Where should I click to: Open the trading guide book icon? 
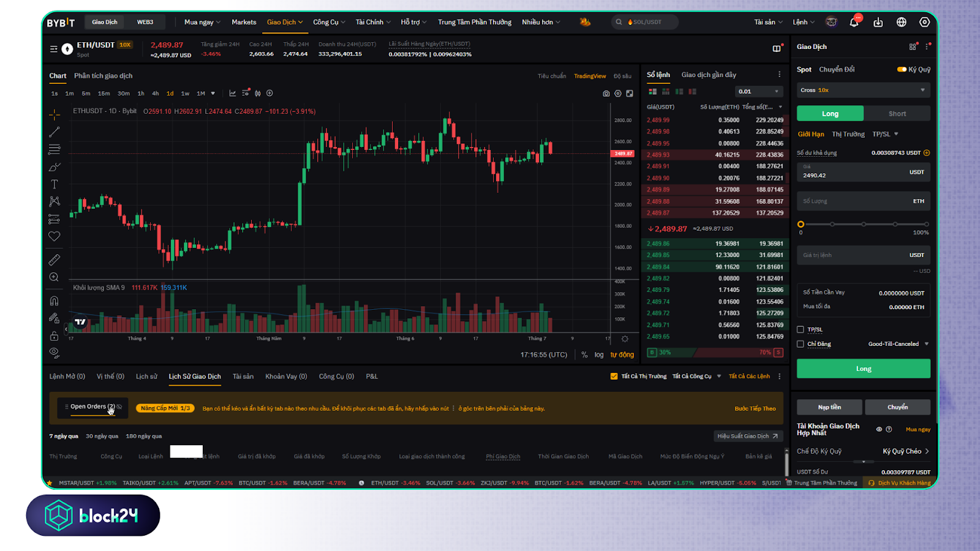777,48
